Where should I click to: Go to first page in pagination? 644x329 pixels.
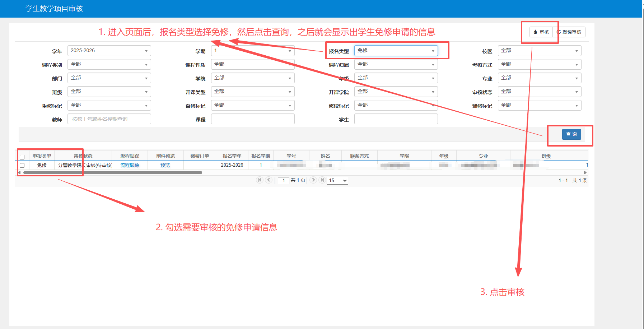(260, 180)
